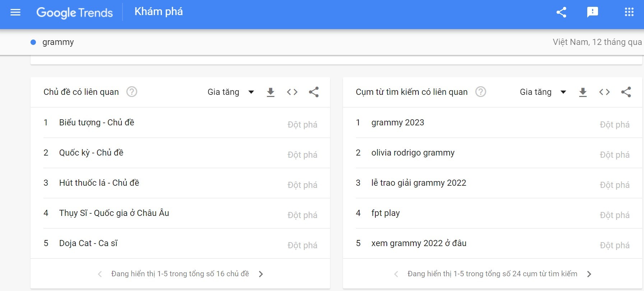The width and height of the screenshot is (644, 291).
Task: Click Đột phá value for olivia rodrigo row
Action: pos(615,155)
